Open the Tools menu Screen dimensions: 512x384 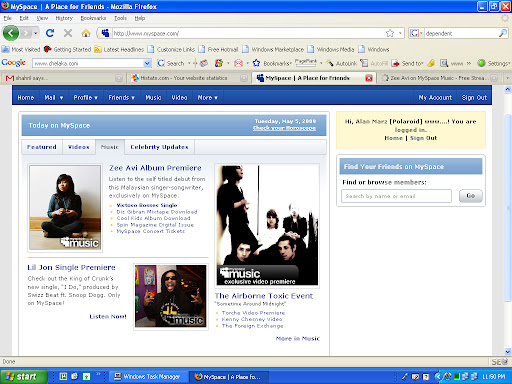click(120, 18)
